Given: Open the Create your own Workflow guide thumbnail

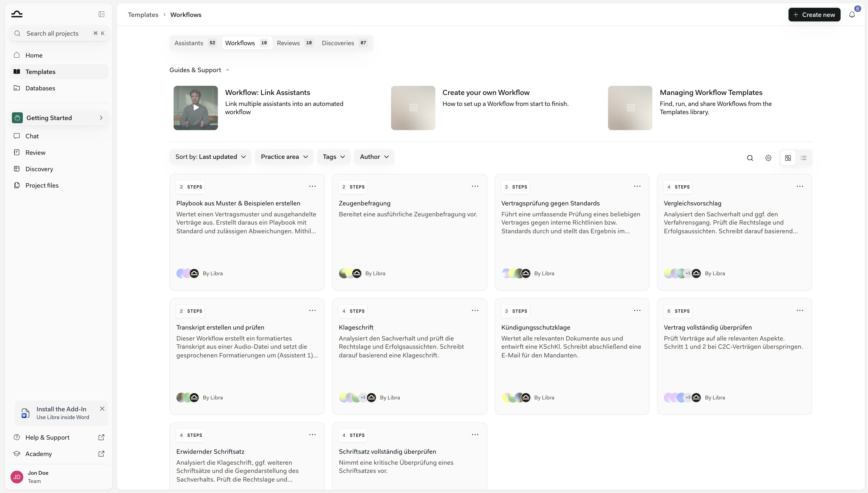Looking at the screenshot, I should tap(413, 108).
